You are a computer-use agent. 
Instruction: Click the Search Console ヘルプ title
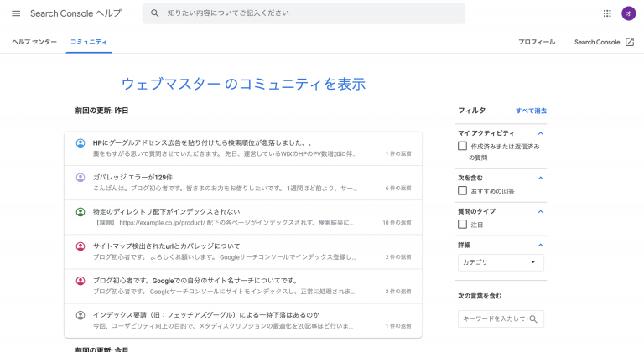coord(76,13)
